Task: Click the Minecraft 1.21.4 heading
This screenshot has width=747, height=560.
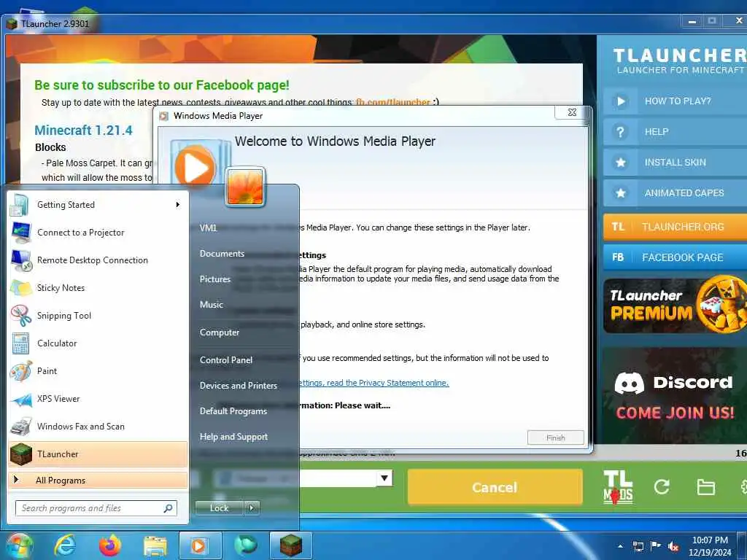Action: coord(83,130)
